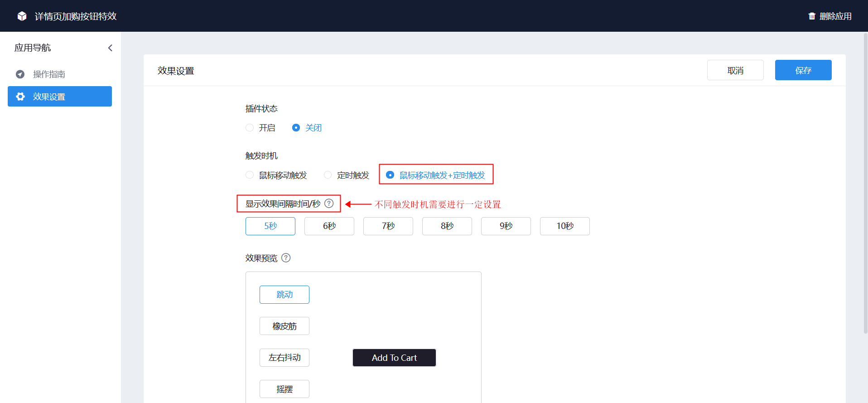868x403 pixels.
Task: Collapse the 应用导航 sidebar chevron
Action: tap(110, 48)
